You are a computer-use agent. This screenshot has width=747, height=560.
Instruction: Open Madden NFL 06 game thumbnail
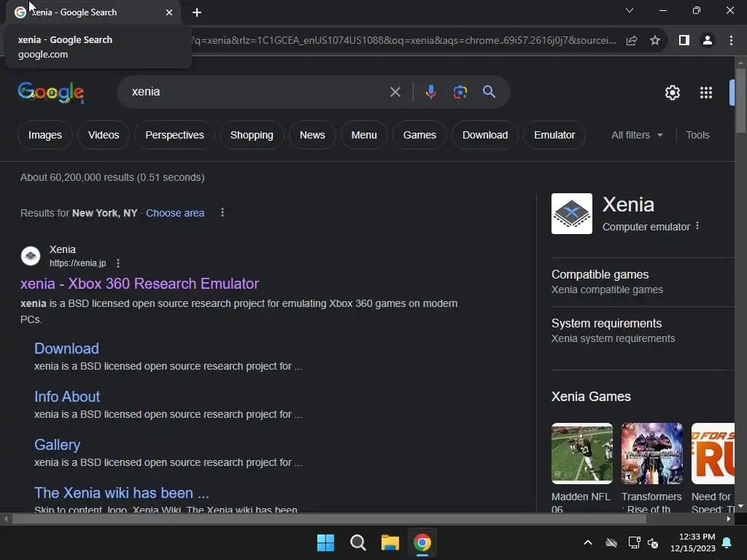[581, 454]
